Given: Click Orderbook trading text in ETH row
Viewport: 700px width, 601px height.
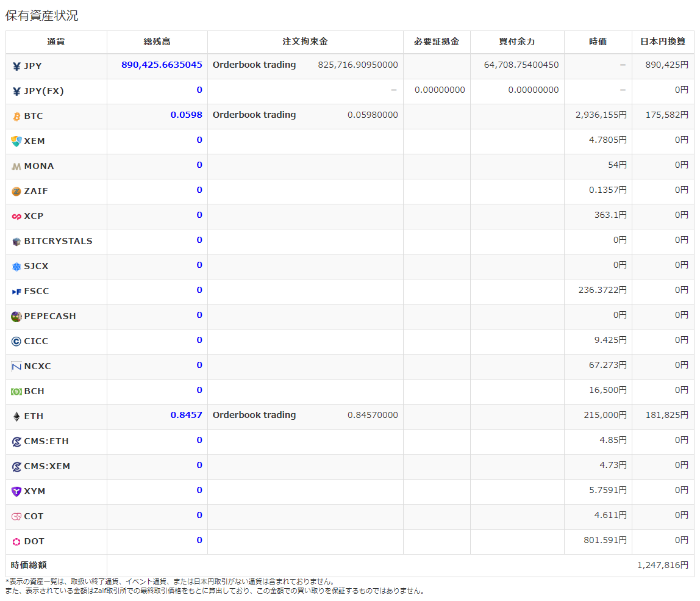Looking at the screenshot, I should click(x=254, y=415).
